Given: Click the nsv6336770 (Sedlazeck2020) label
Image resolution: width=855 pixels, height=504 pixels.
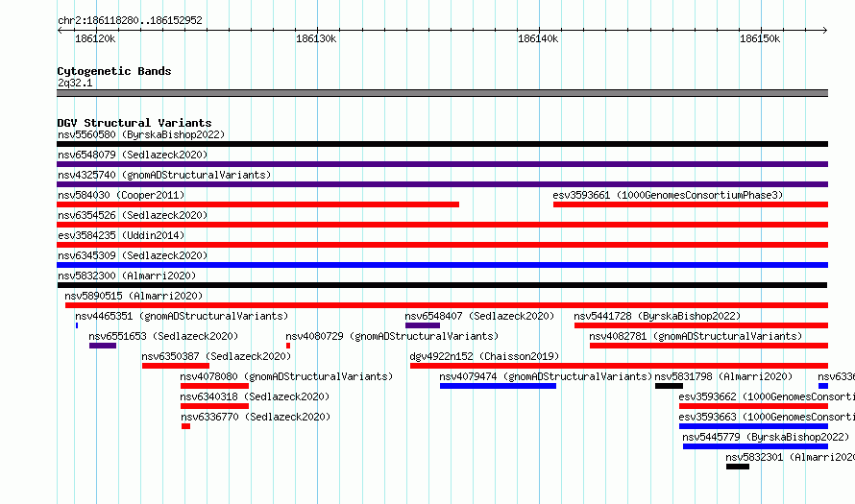Looking at the screenshot, I should tap(256, 417).
